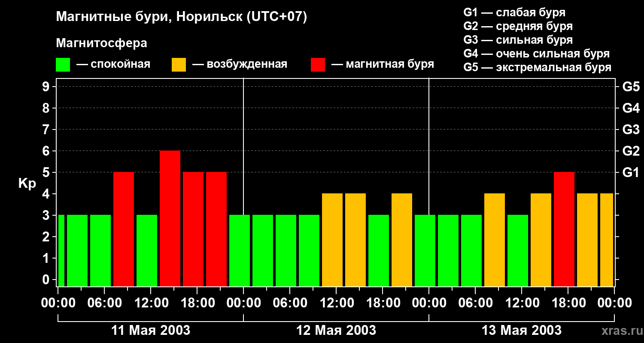Click the 6 on the Kp axis
The width and height of the screenshot is (644, 343).
(x=46, y=151)
